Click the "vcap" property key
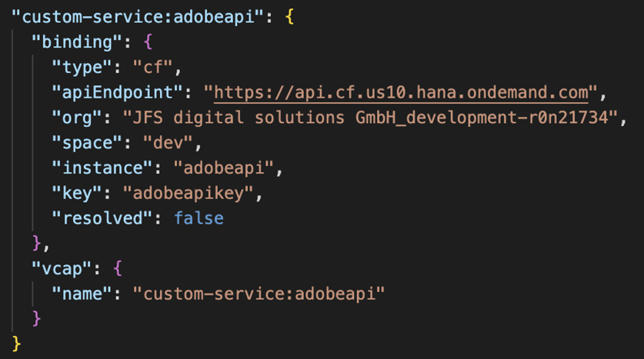The image size is (644, 359). coord(63,268)
